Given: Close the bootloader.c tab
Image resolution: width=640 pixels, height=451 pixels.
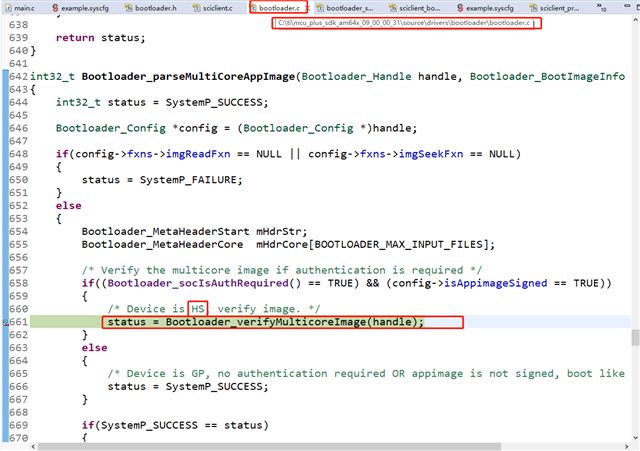Looking at the screenshot, I should click(x=307, y=8).
